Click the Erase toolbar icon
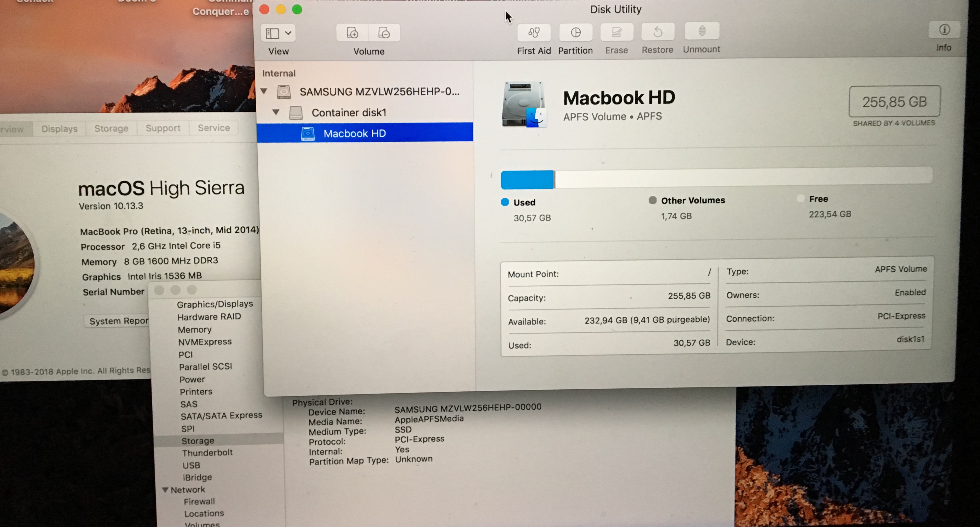The height and width of the screenshot is (527, 980). 616,32
